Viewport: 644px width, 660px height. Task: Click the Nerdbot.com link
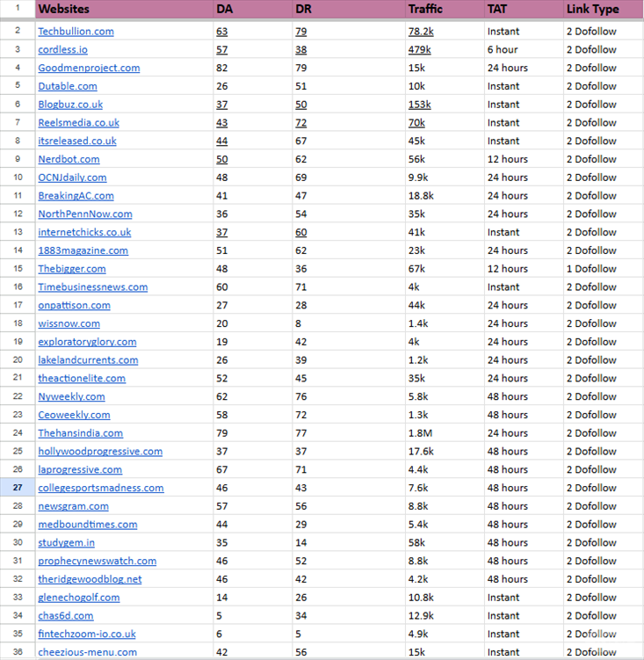click(x=69, y=159)
